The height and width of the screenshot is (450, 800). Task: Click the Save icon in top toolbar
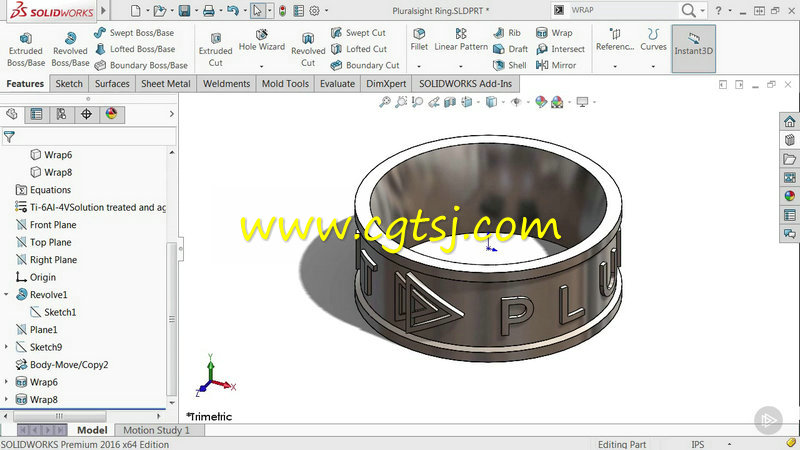(x=184, y=10)
